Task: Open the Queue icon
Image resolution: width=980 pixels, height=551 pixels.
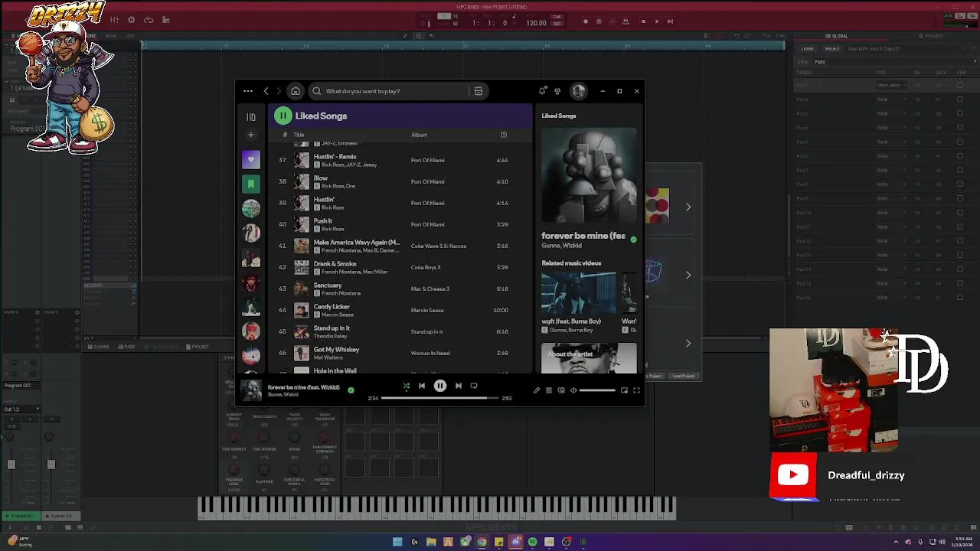Action: (x=549, y=390)
